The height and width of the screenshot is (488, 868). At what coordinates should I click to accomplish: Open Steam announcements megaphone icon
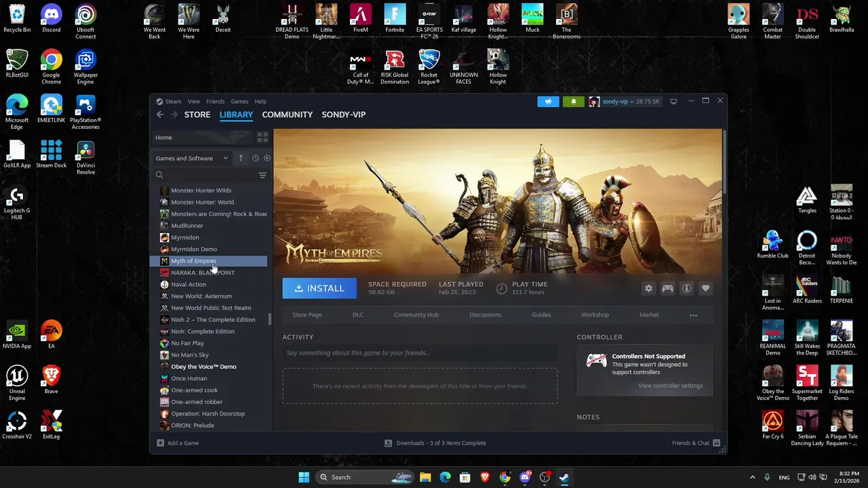(x=548, y=102)
